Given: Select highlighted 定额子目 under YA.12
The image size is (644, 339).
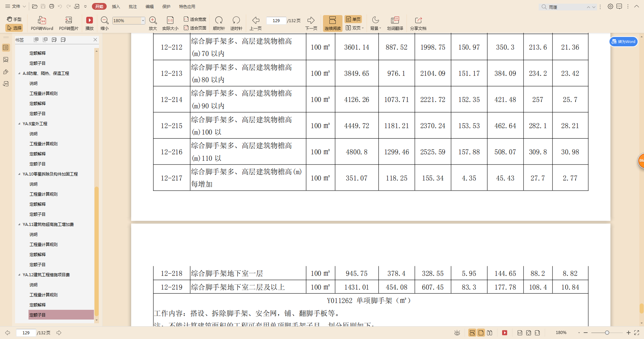Looking at the screenshot, I should [x=61, y=315].
